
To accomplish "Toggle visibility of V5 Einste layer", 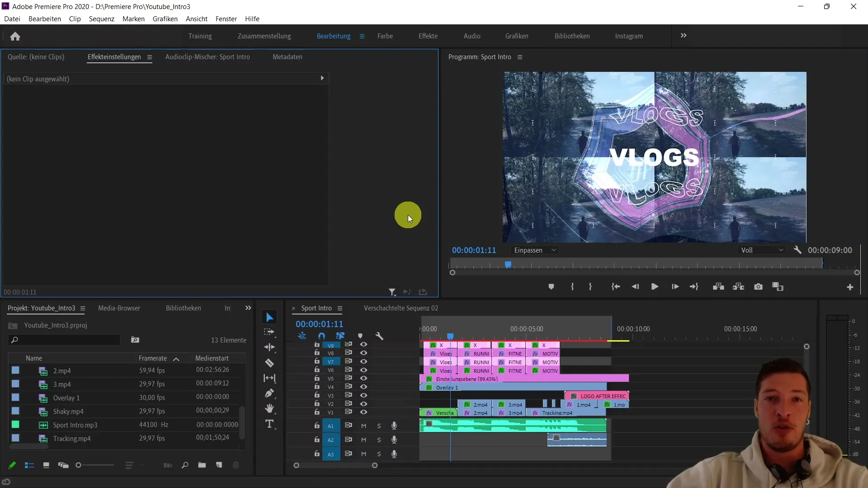I will (x=363, y=378).
